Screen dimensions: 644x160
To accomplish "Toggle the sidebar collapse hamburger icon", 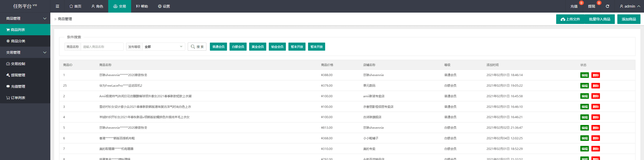I will [57, 6].
